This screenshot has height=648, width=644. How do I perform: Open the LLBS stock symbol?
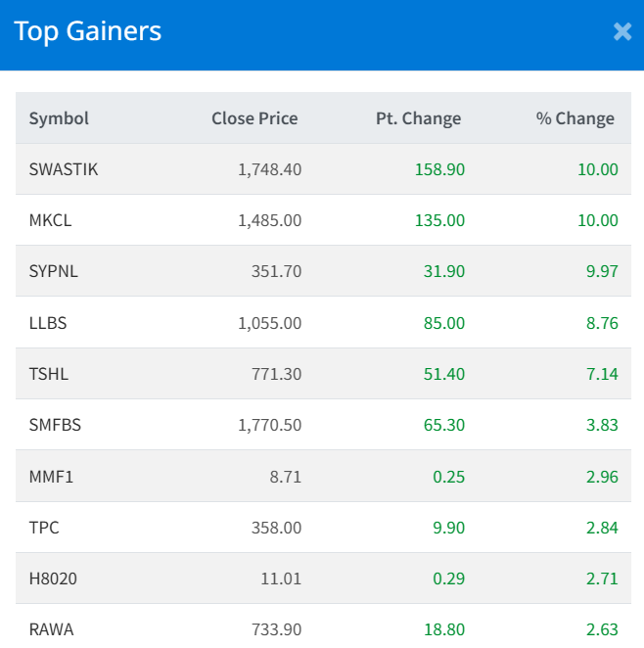click(49, 322)
